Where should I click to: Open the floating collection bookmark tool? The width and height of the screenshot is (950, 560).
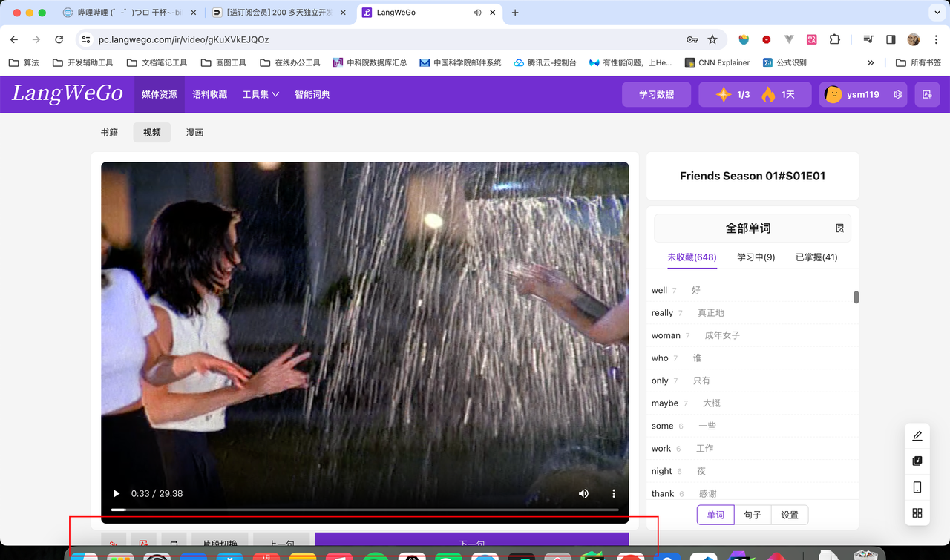[x=917, y=461]
